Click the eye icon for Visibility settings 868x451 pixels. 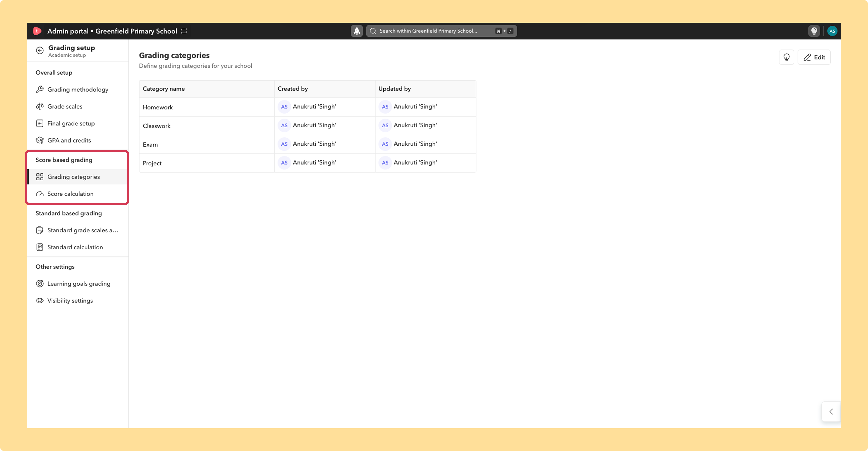click(x=40, y=301)
